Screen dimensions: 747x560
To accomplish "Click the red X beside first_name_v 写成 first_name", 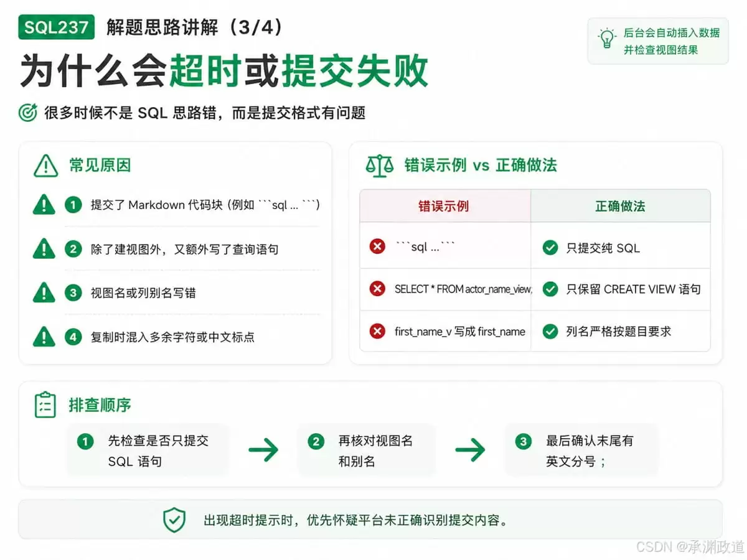I will pyautogui.click(x=377, y=331).
